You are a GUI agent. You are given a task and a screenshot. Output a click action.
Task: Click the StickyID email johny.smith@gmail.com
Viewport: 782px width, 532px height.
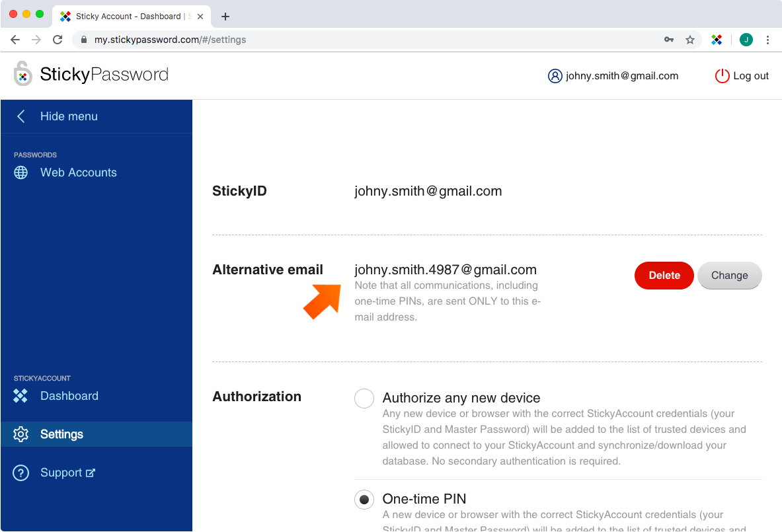point(428,191)
